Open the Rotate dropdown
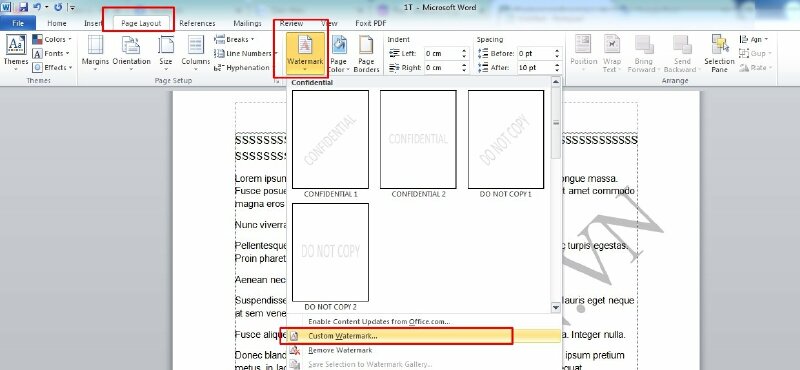The width and height of the screenshot is (800, 370). [756, 67]
